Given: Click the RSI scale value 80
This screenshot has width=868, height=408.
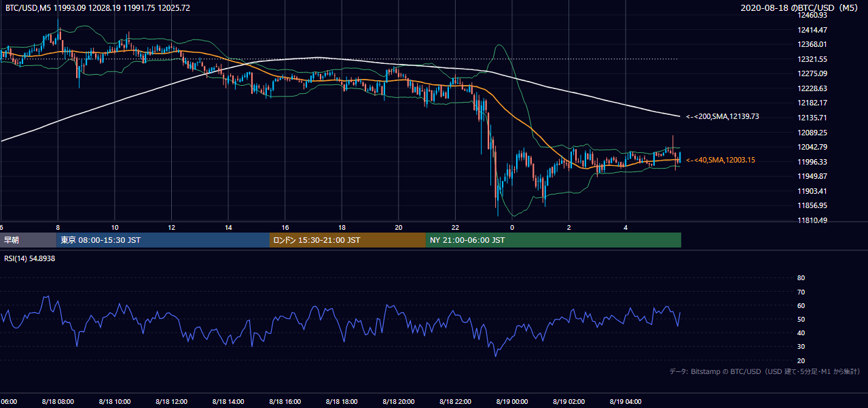Looking at the screenshot, I should 801,278.
